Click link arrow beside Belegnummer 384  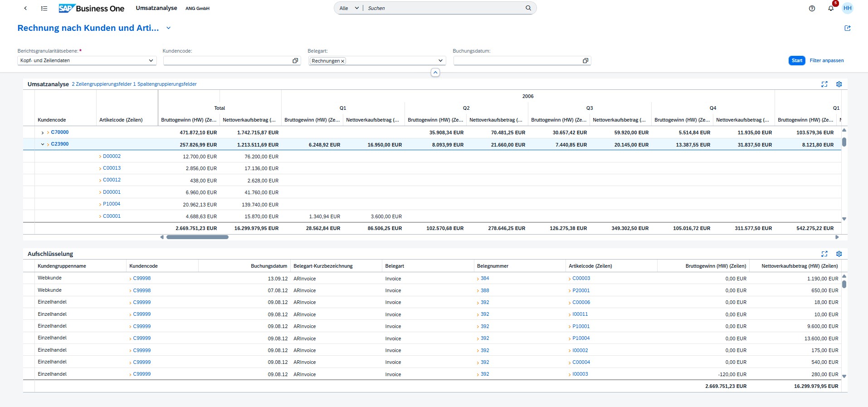point(478,279)
